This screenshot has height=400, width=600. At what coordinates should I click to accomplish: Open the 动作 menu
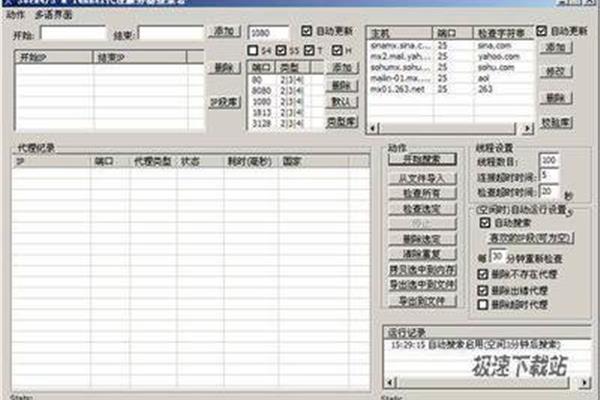(x=15, y=15)
